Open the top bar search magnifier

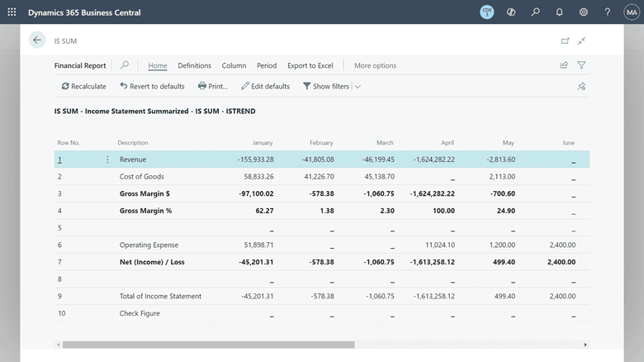(x=535, y=12)
